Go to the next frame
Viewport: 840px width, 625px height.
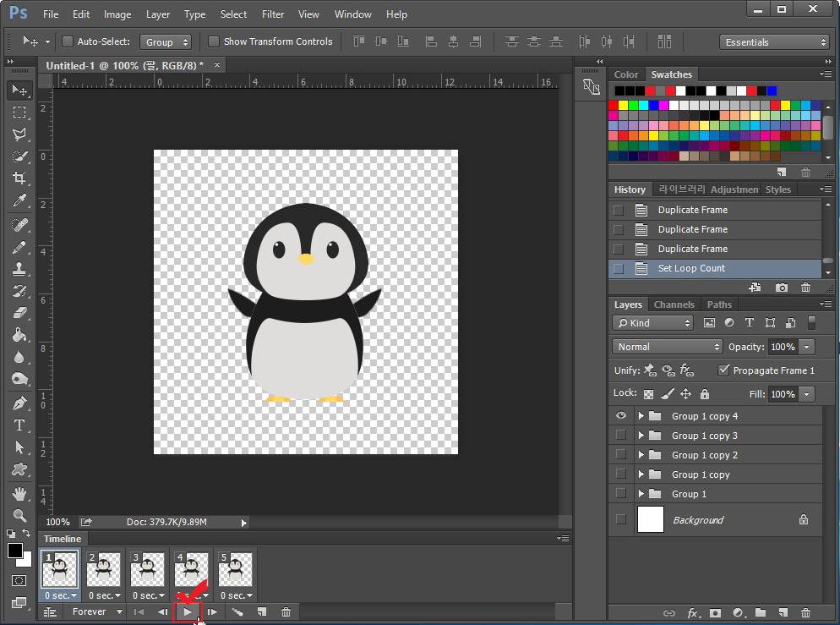[x=212, y=611]
